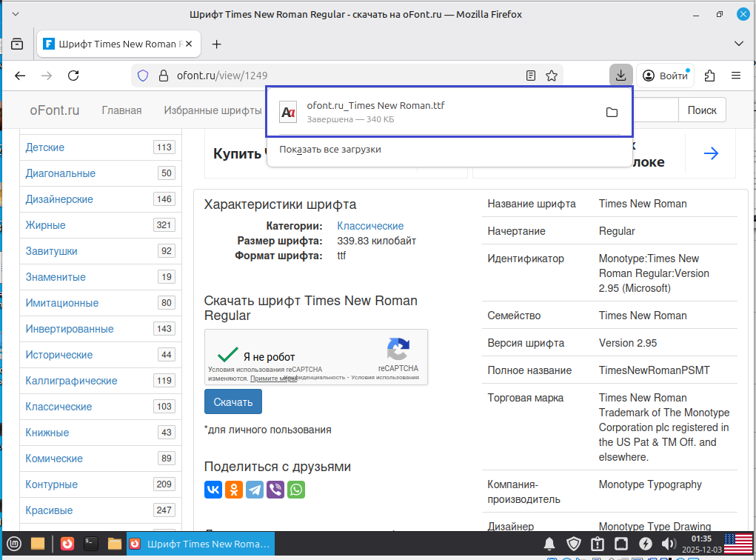Screen dimensions: 756x560
Task: Open the Firefox hamburger menu
Action: point(736,76)
